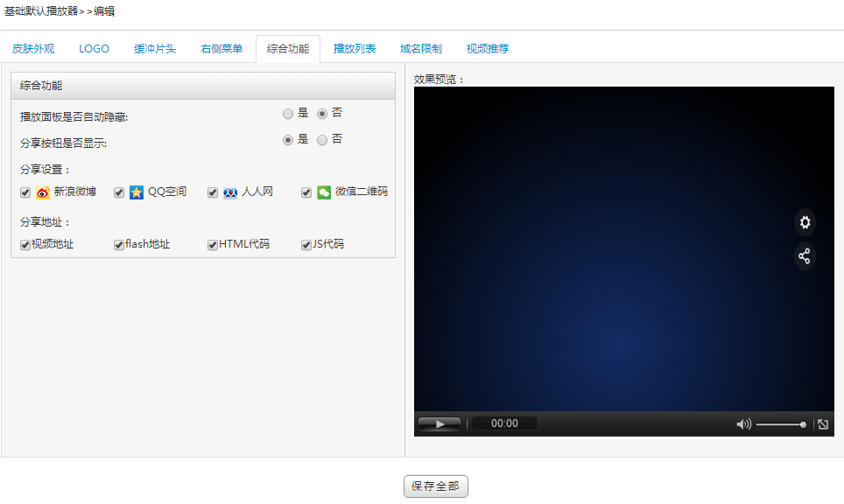
Task: Open the 域名限制 tab
Action: point(421,49)
